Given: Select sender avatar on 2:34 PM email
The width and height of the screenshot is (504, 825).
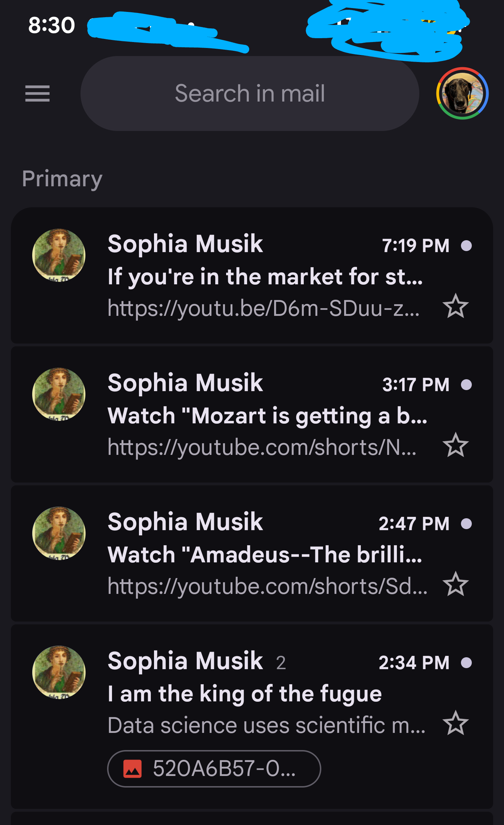Looking at the screenshot, I should pyautogui.click(x=59, y=672).
